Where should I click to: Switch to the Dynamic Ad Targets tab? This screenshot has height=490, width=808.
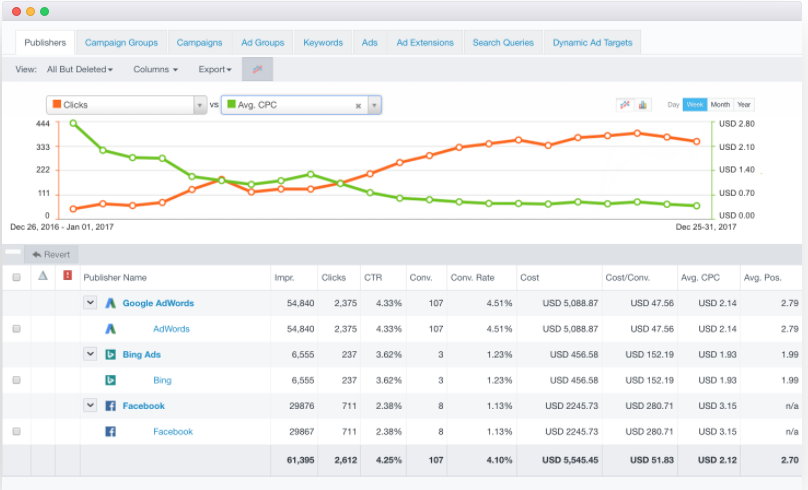[x=592, y=42]
